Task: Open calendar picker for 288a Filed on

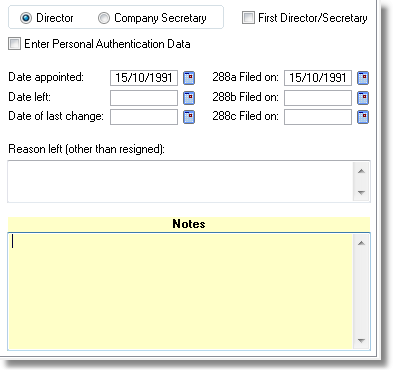Action: point(363,78)
